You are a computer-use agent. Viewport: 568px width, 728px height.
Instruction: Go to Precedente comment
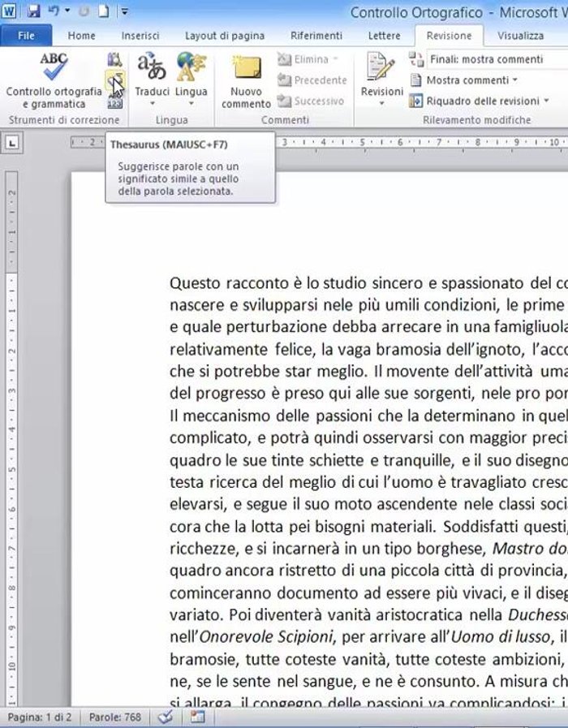[312, 80]
